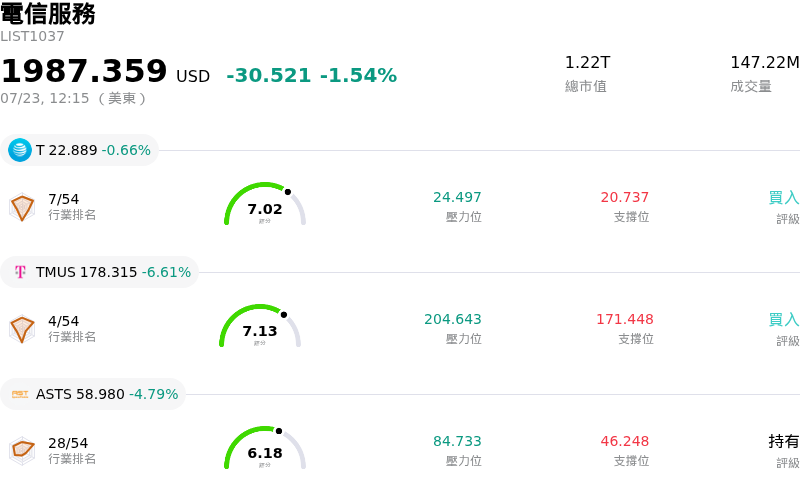Viewport: 800px width, 488px height.
Task: Click the 7.02 score gauge
Action: pos(265,204)
